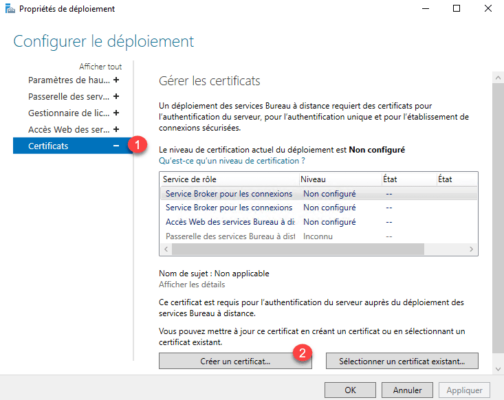Viewport: 504px width, 400px height.
Task: Open Qu'est-ce qu'un niveau de certification link
Action: click(x=232, y=161)
